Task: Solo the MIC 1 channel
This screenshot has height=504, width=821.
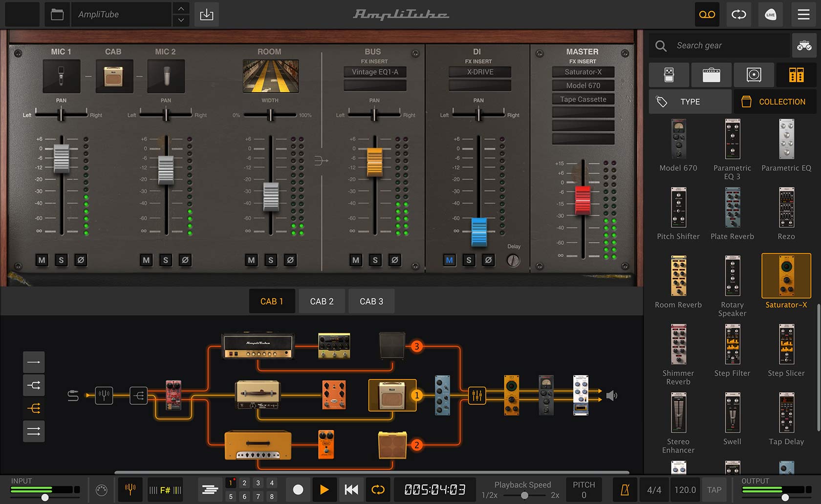Action: (61, 260)
